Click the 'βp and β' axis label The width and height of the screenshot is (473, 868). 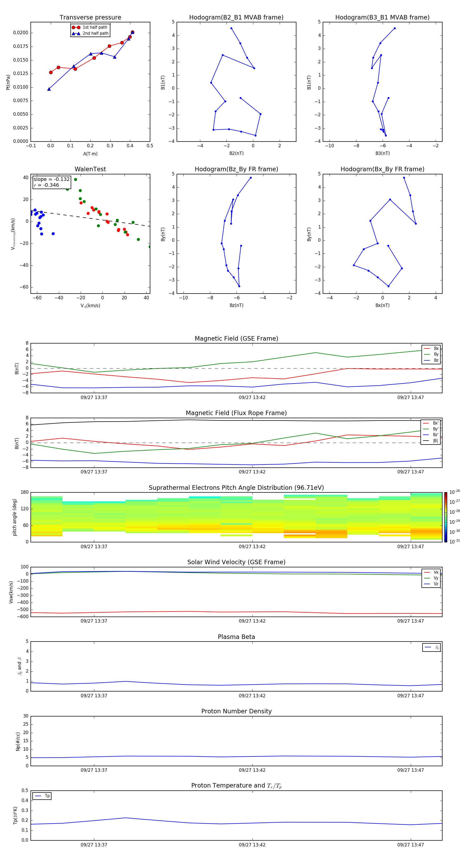click(19, 666)
